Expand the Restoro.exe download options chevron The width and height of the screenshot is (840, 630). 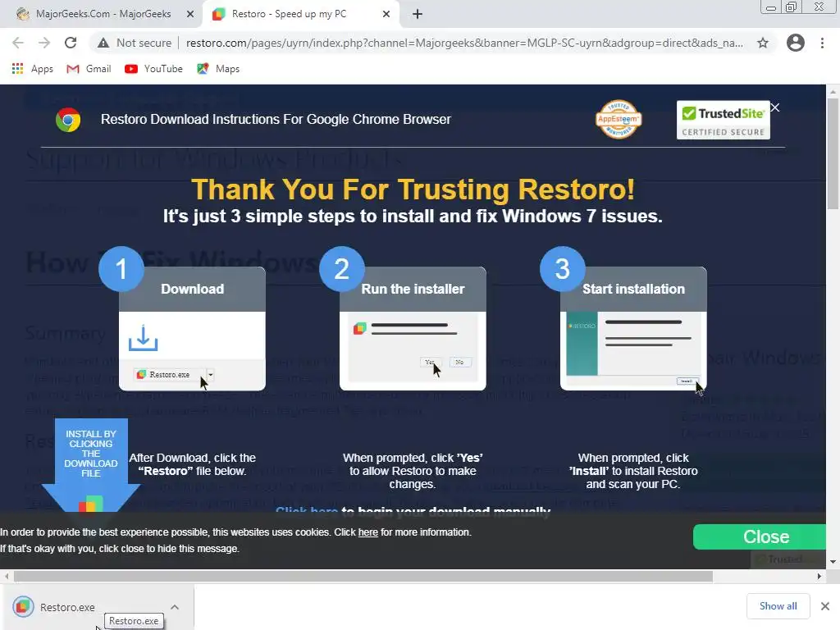point(175,607)
